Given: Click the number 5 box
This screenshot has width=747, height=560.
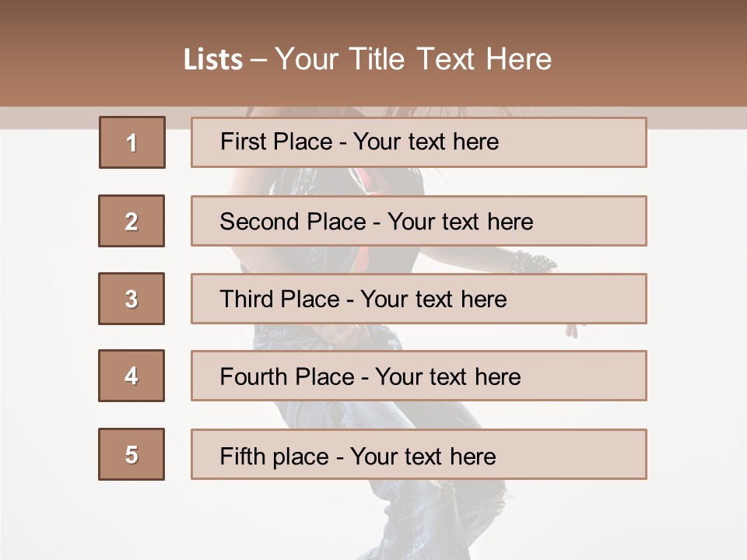Looking at the screenshot, I should pos(132,454).
